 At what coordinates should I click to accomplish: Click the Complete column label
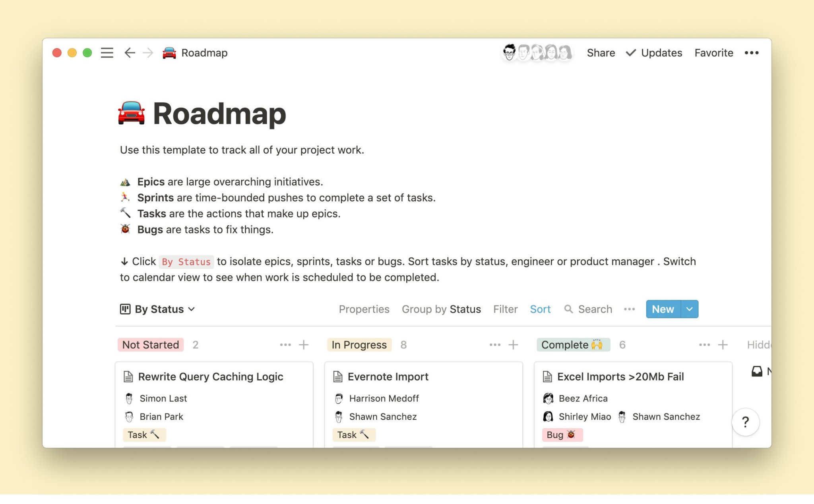(x=573, y=345)
